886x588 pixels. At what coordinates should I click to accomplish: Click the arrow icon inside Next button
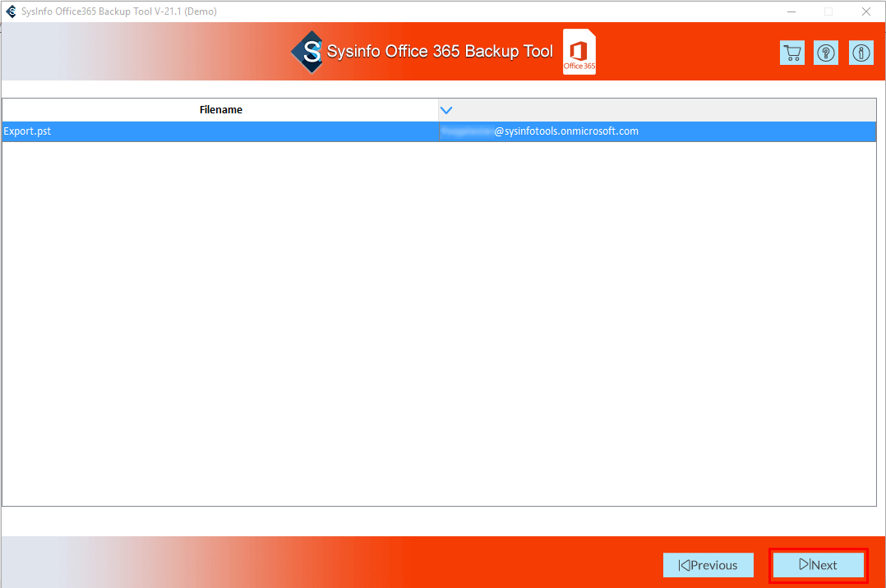(x=804, y=565)
